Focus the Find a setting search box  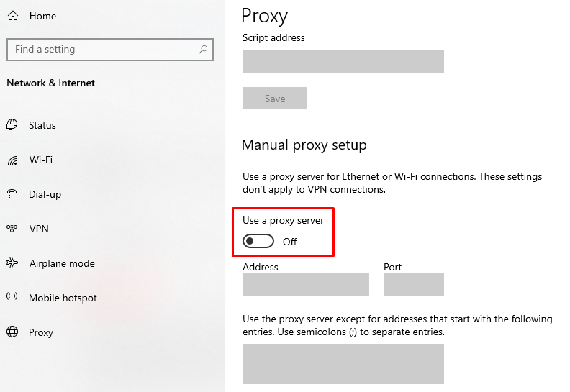pyautogui.click(x=101, y=50)
